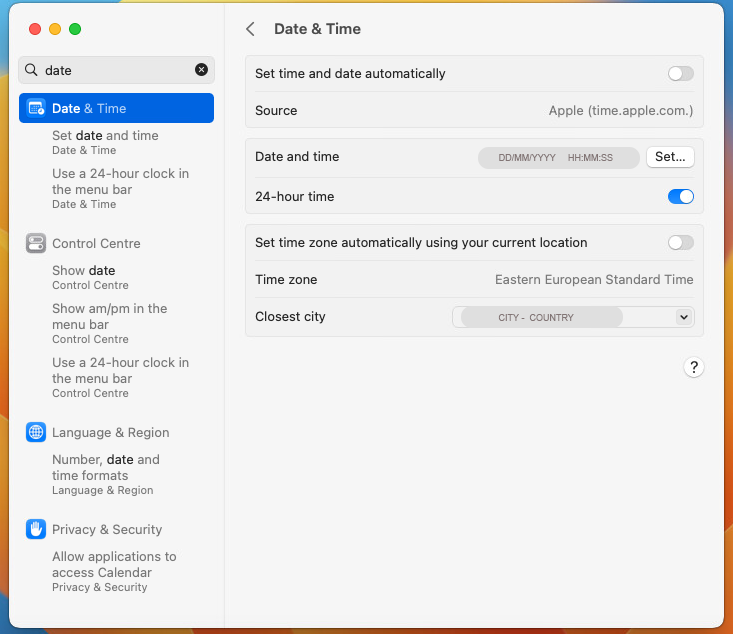This screenshot has height=634, width=733.
Task: Click the Control Centre sidebar icon
Action: (36, 243)
